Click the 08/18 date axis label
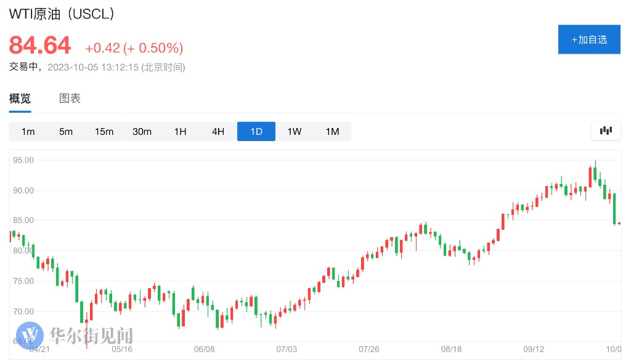Viewport: 631px width, 364px height. [451, 349]
